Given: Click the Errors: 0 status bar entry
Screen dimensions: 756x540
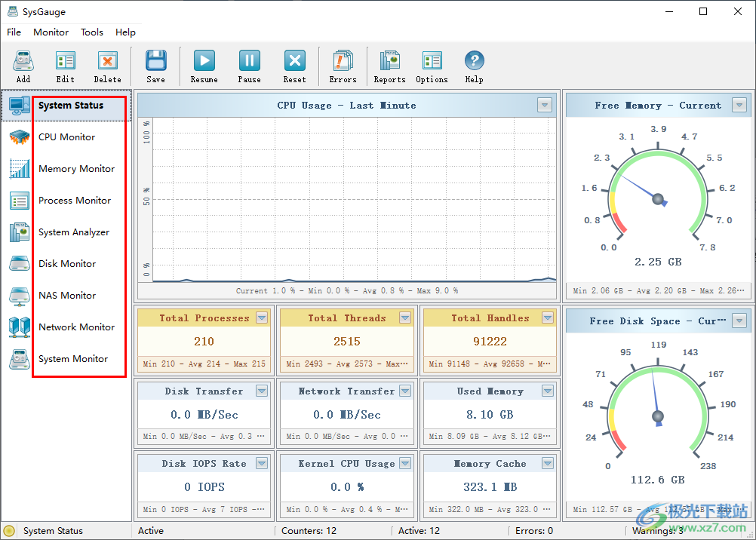Looking at the screenshot, I should [x=534, y=531].
